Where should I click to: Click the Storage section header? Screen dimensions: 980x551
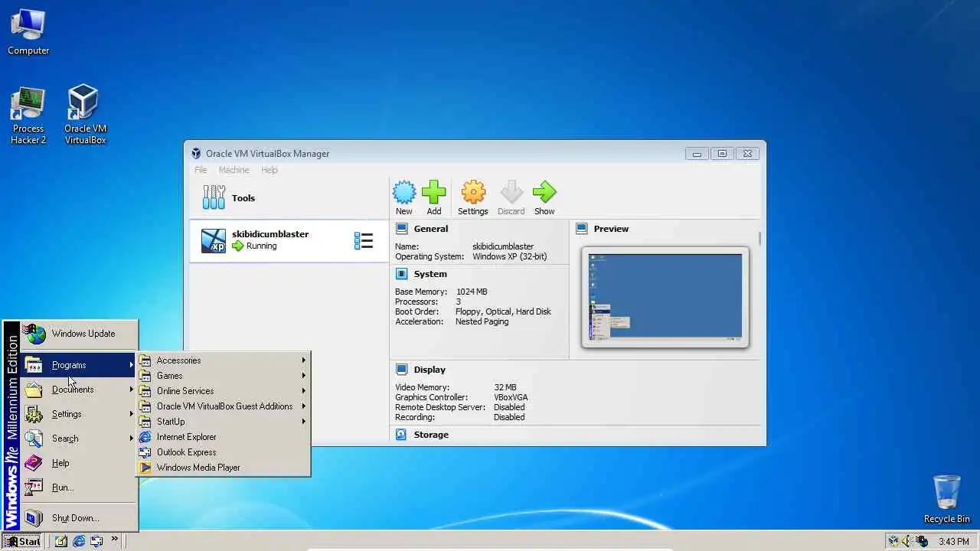pos(431,435)
